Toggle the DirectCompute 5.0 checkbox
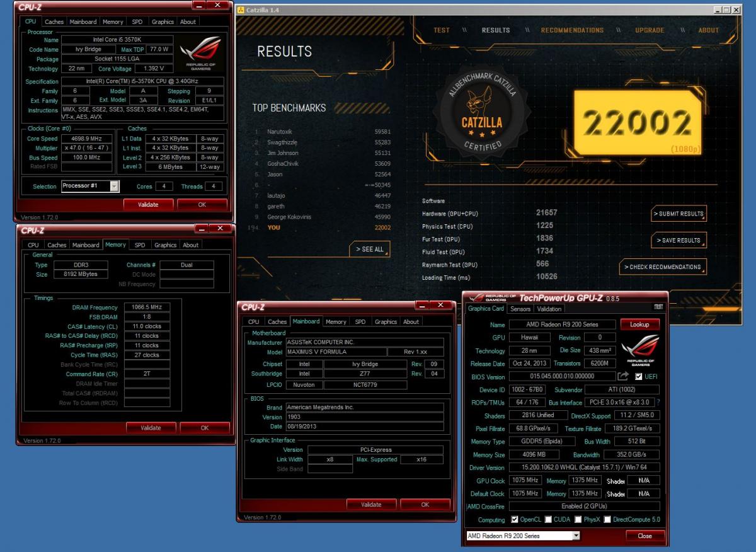Viewport: 756px width, 552px height. (607, 519)
